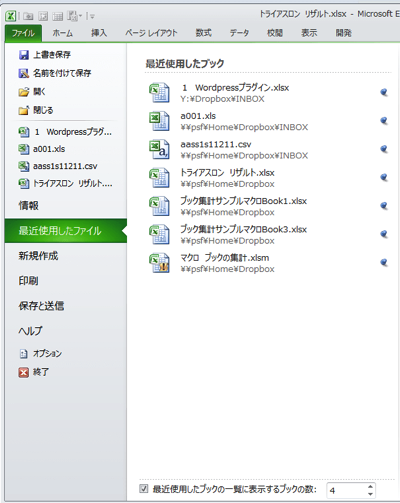The image size is (400, 503).
Task: Open sidebar recent file aass1s11211.csv
Action: click(x=58, y=166)
